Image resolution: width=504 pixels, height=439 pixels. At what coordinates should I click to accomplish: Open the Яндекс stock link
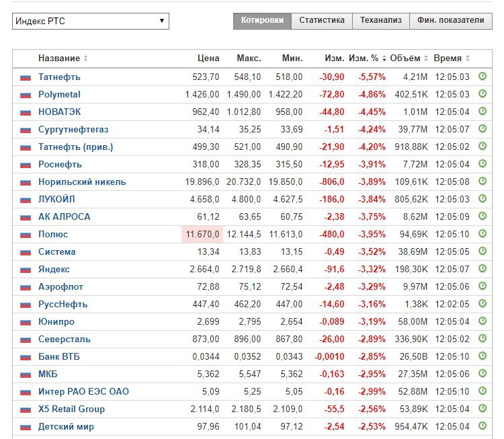[54, 269]
